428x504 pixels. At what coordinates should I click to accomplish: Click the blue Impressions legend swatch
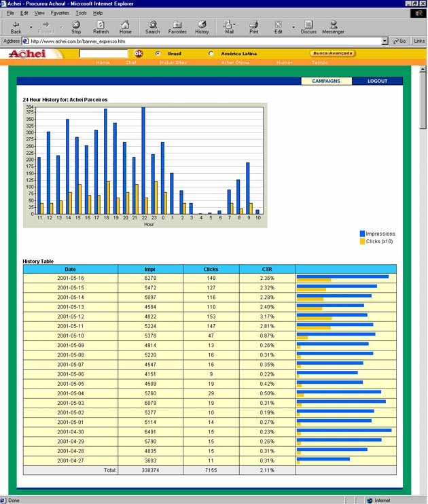(x=362, y=234)
